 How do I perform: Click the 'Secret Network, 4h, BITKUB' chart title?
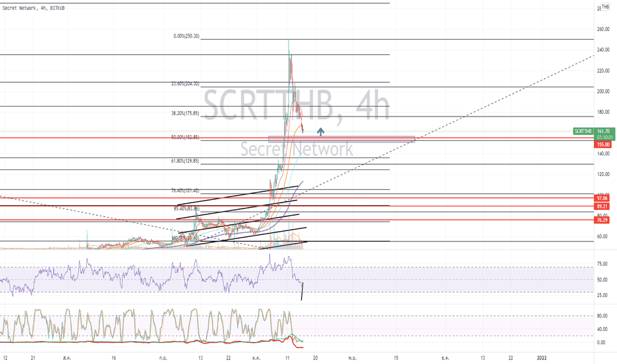[34, 8]
